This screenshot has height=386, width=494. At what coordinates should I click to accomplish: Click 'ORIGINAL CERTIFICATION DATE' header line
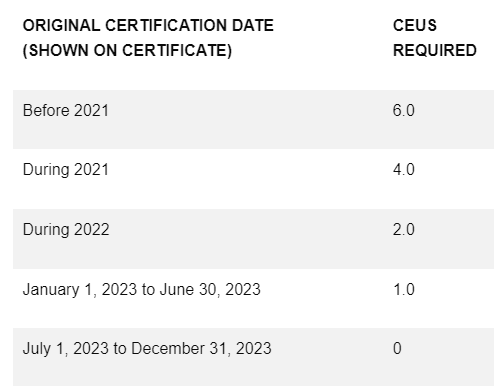pos(148,25)
